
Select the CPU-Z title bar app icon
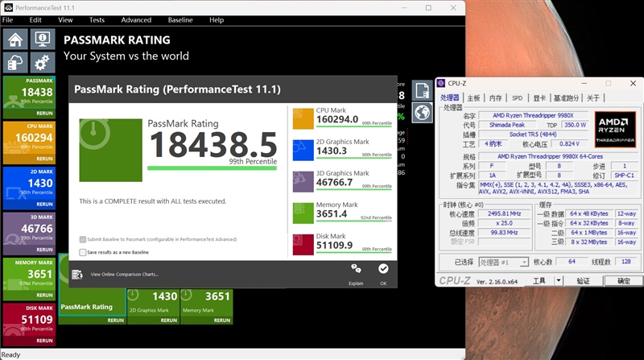coord(441,83)
